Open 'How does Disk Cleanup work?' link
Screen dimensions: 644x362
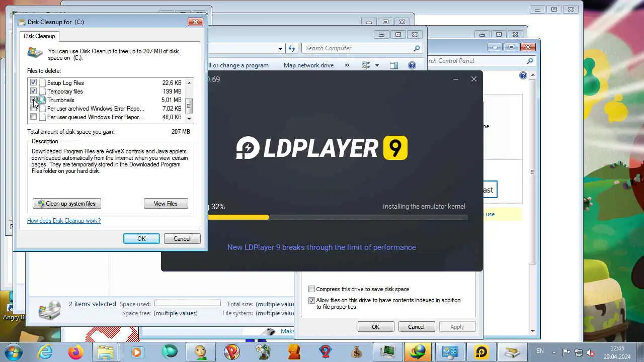tap(64, 221)
